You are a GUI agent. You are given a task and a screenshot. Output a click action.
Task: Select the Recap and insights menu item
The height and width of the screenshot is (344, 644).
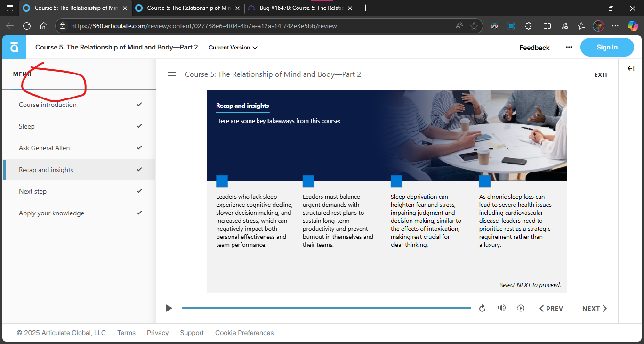click(x=79, y=170)
